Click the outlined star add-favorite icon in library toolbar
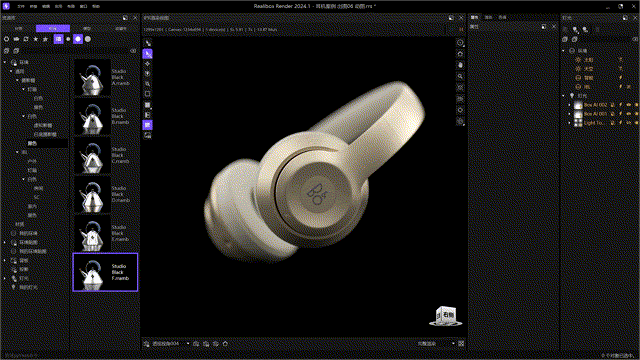 46,39
